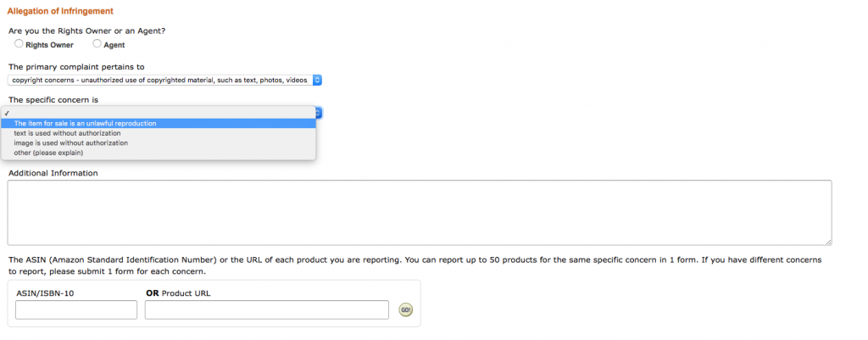
Task: Click the specific concern dropdown arrow
Action: coord(319,113)
